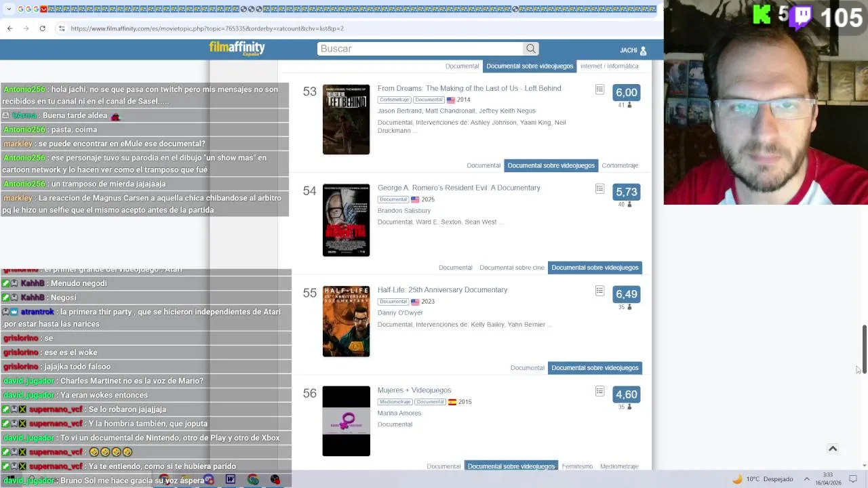Click the Mediometraje badge on Mujeres + Videojuegos

click(x=395, y=402)
